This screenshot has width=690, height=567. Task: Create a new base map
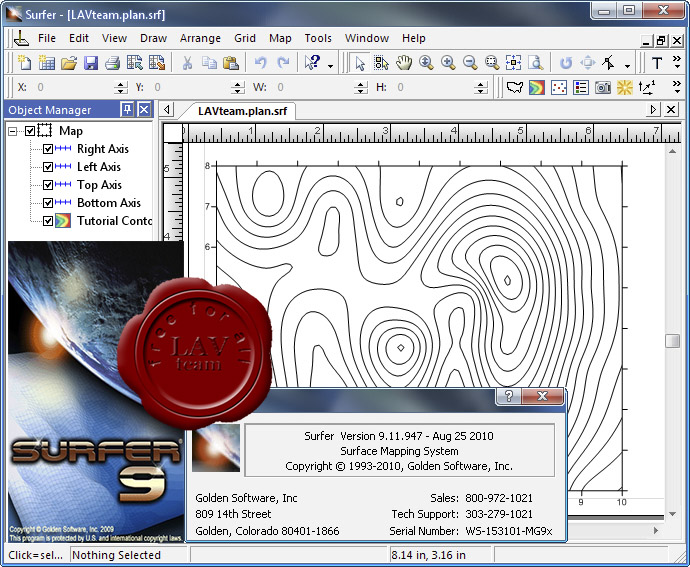coord(515,88)
